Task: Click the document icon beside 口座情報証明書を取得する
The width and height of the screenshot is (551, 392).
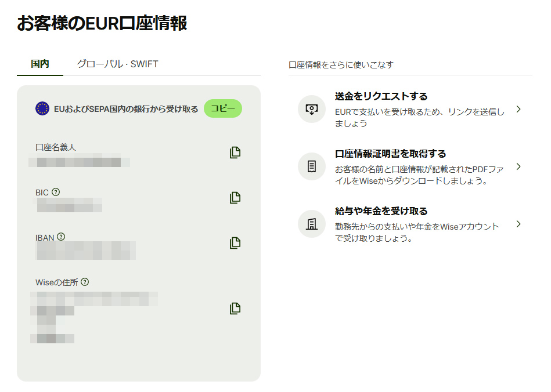Action: tap(311, 166)
